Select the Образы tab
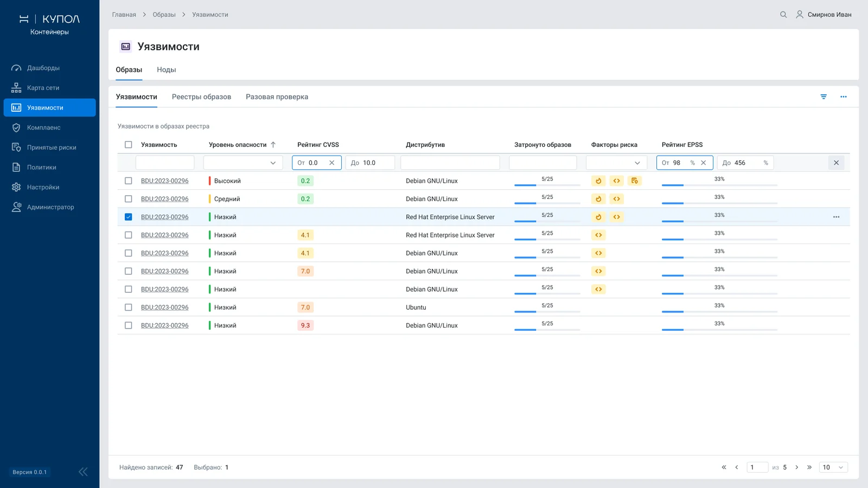868x488 pixels. click(129, 70)
